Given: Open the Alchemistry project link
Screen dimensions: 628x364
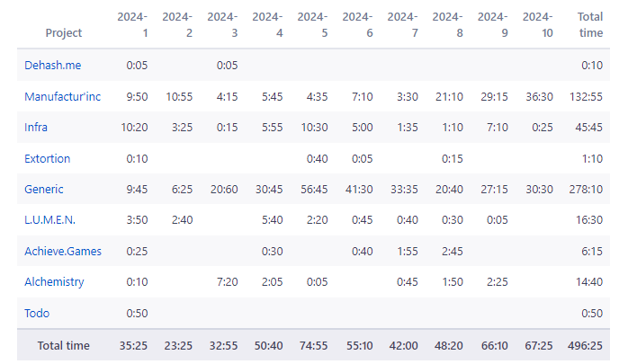Looking at the screenshot, I should click(x=54, y=282).
